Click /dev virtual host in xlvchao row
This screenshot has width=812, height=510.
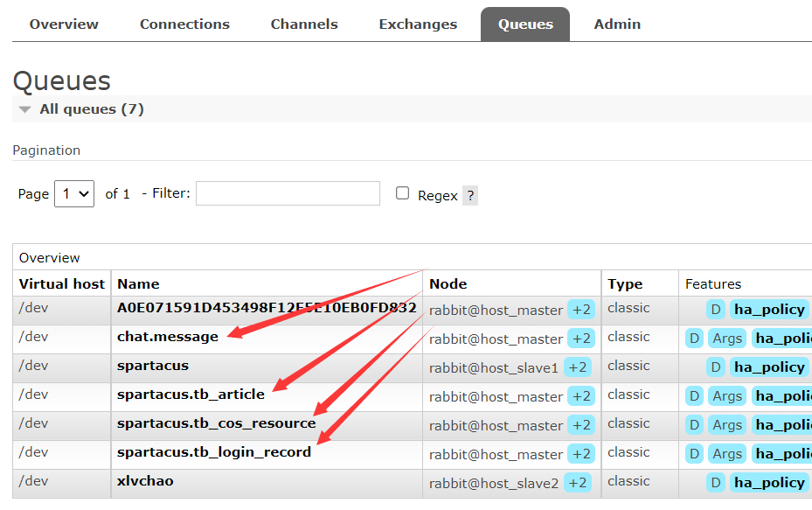(34, 481)
